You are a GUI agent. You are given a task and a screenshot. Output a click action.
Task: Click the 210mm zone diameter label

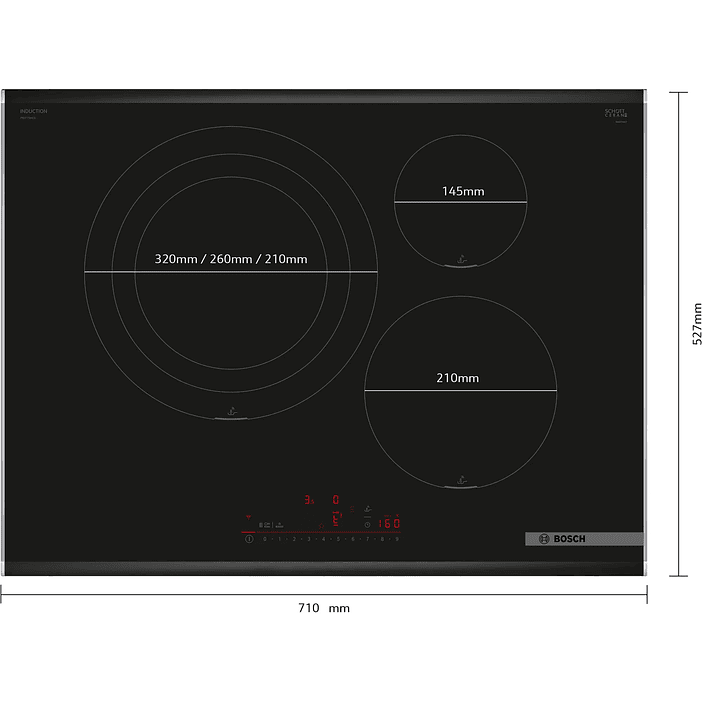(x=458, y=378)
